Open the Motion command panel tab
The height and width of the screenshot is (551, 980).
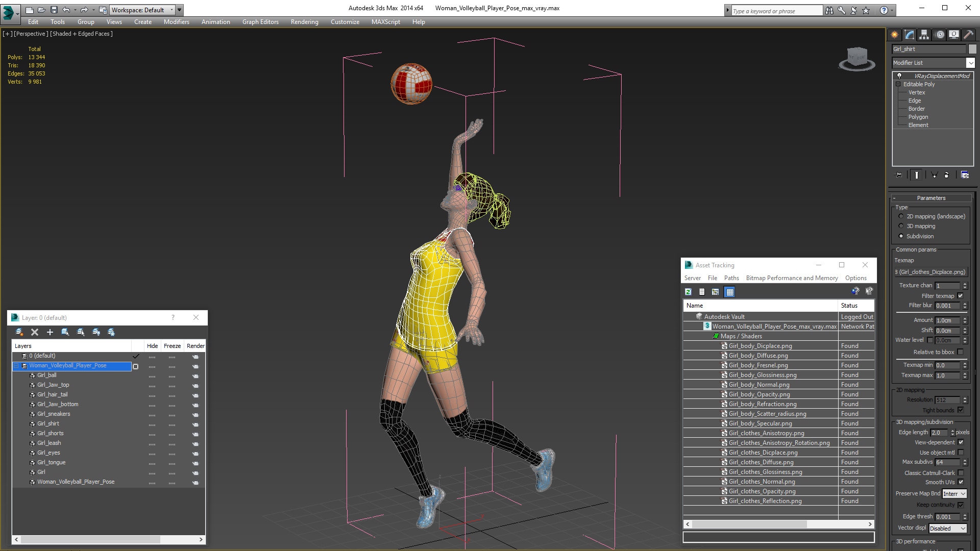coord(940,35)
